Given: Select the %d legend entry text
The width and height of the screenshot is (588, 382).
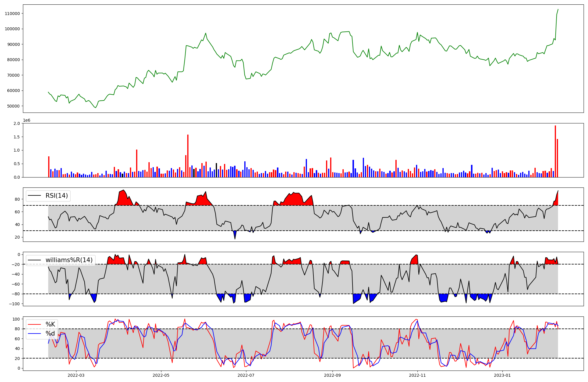Looking at the screenshot, I should [x=50, y=334].
